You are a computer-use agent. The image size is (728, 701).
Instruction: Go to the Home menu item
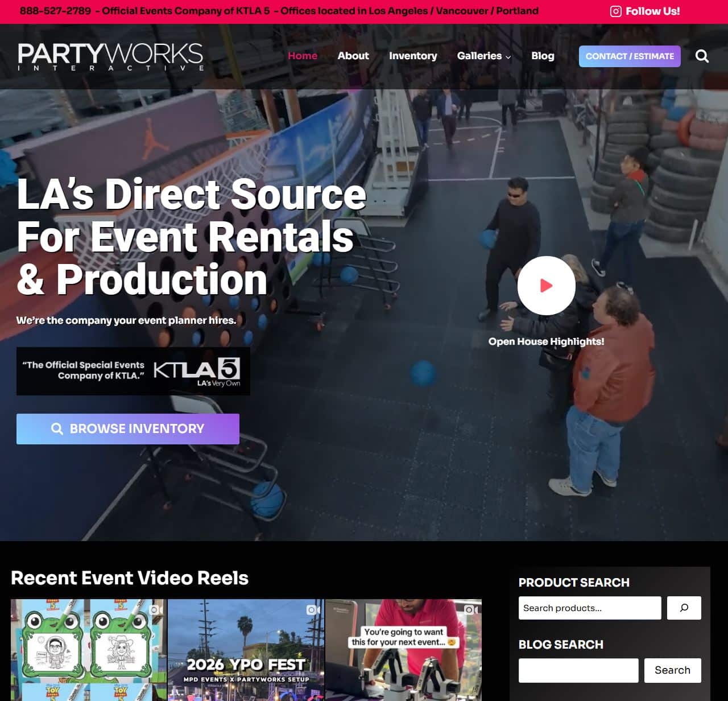point(303,56)
